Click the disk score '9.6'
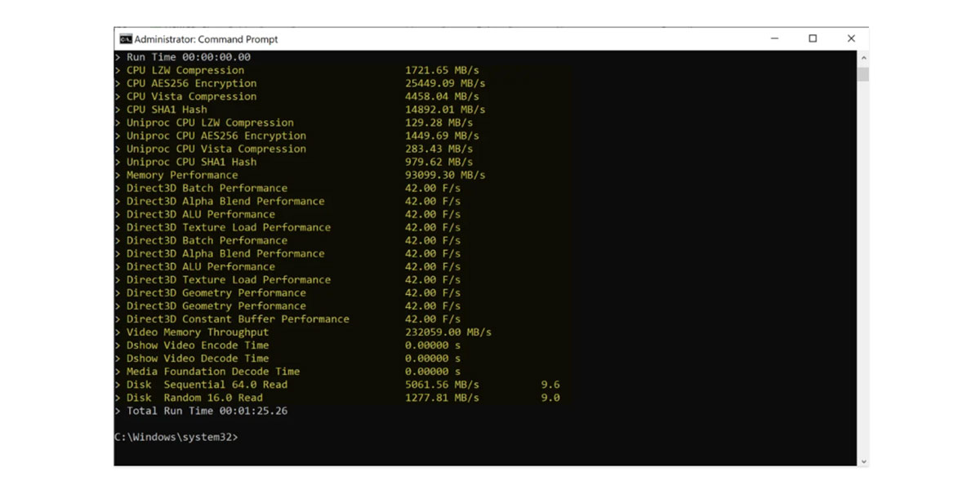Image resolution: width=980 pixels, height=490 pixels. click(550, 385)
